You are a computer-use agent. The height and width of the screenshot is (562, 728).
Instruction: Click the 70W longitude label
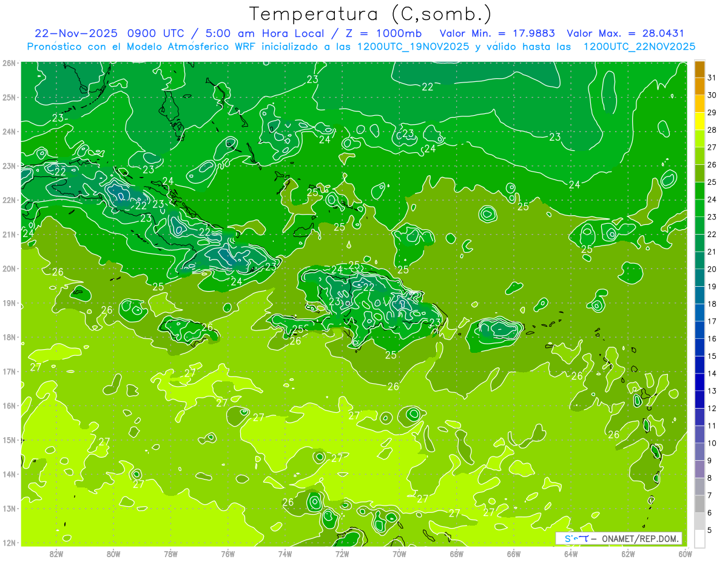click(399, 554)
